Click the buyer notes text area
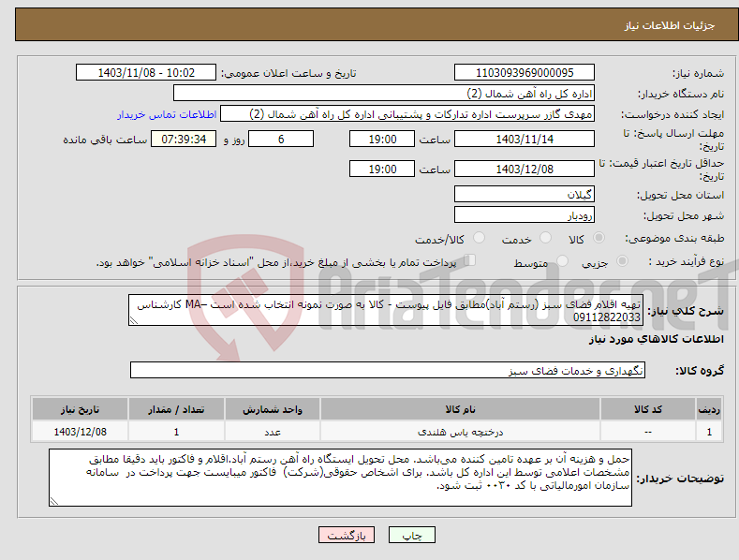 pos(340,478)
